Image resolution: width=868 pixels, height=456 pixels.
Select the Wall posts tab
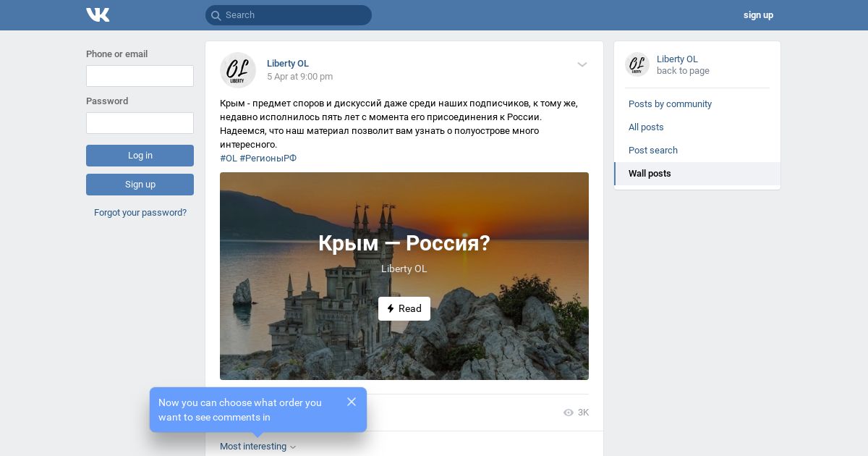697,174
